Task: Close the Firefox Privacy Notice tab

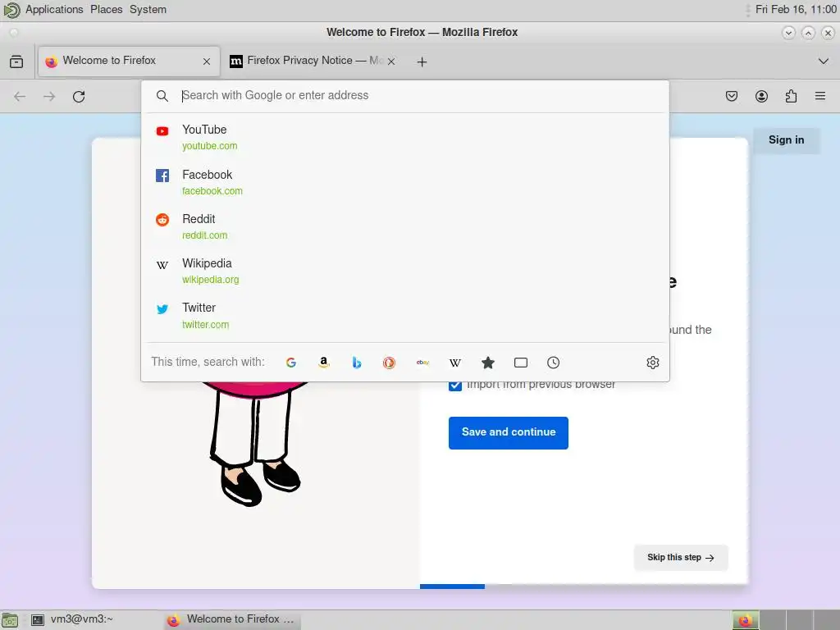Action: pos(391,62)
